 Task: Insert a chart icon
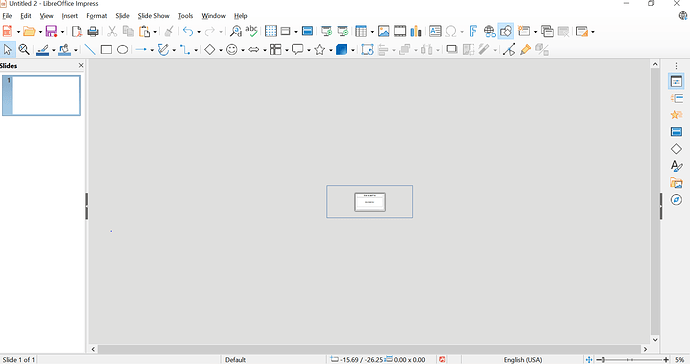pos(416,31)
